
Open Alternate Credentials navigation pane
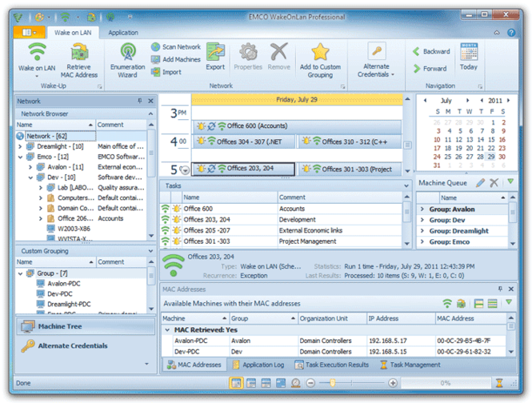(x=86, y=346)
